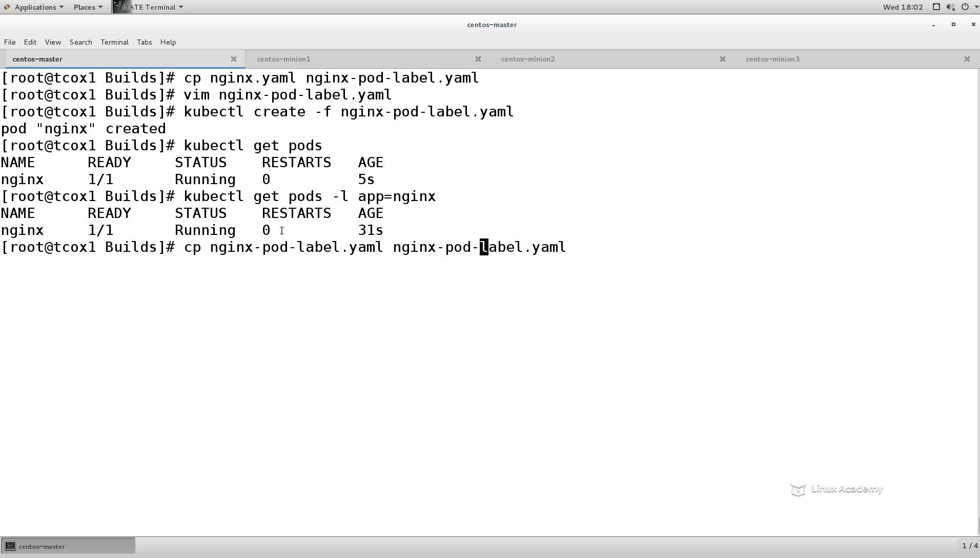Switch to the centos-minion1 tab

(x=367, y=59)
